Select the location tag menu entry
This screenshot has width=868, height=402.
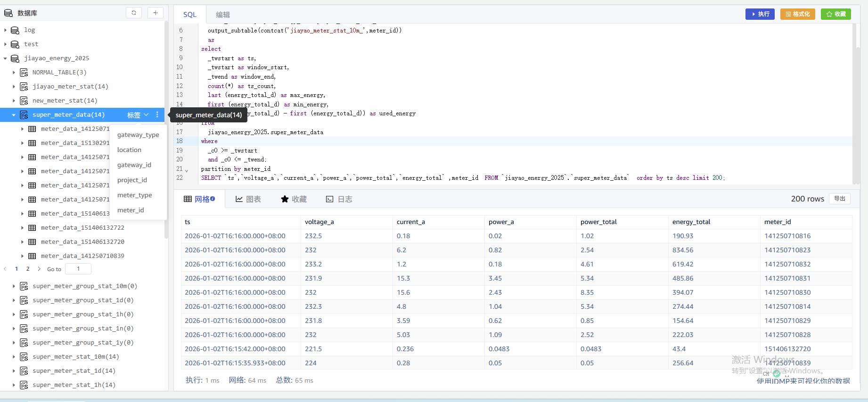pos(129,150)
